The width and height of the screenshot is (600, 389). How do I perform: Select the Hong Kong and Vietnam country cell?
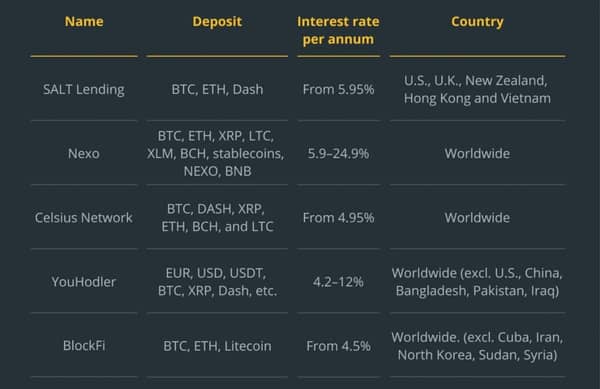(x=477, y=89)
